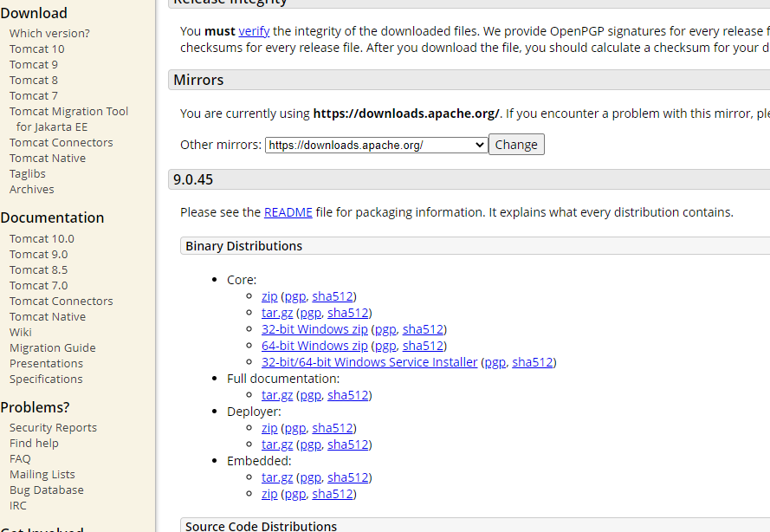
Task: Open the verify integrity link
Action: click(254, 31)
